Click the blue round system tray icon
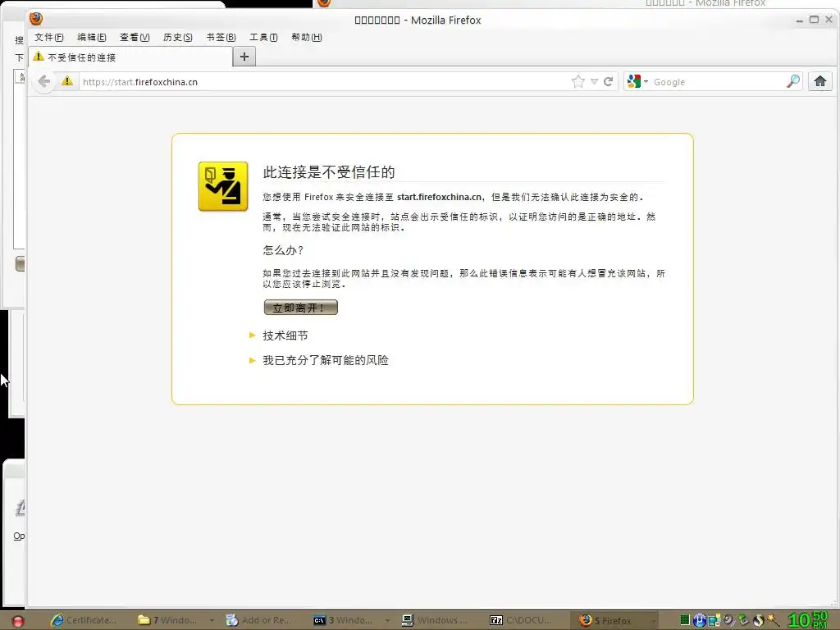This screenshot has height=630, width=840. (699, 620)
